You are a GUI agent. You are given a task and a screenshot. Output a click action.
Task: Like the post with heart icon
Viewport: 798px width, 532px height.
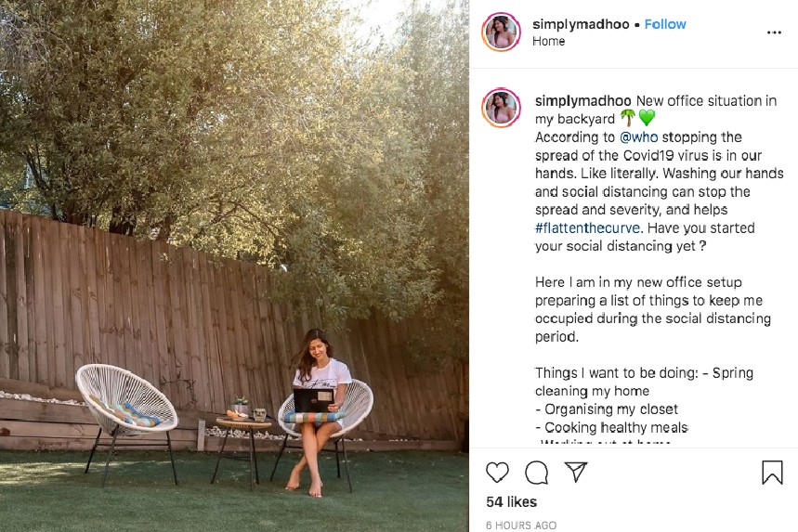(497, 473)
